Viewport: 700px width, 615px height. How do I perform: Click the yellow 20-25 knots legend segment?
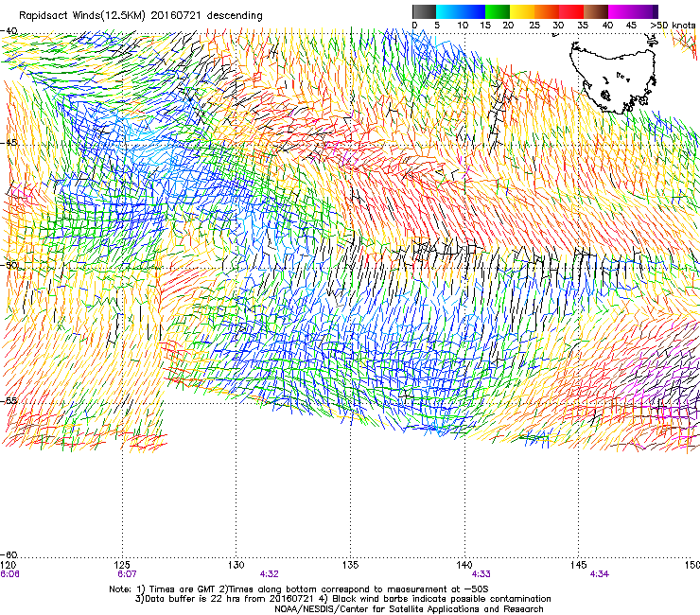pyautogui.click(x=522, y=11)
